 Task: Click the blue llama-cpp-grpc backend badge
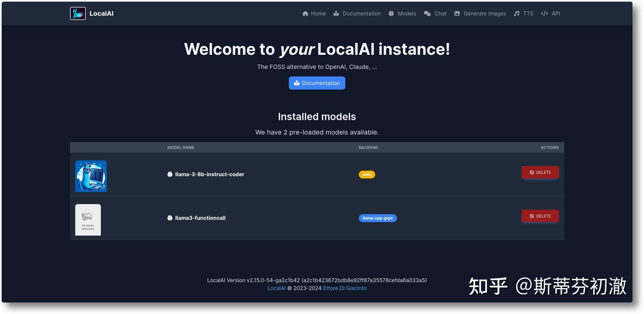point(378,218)
